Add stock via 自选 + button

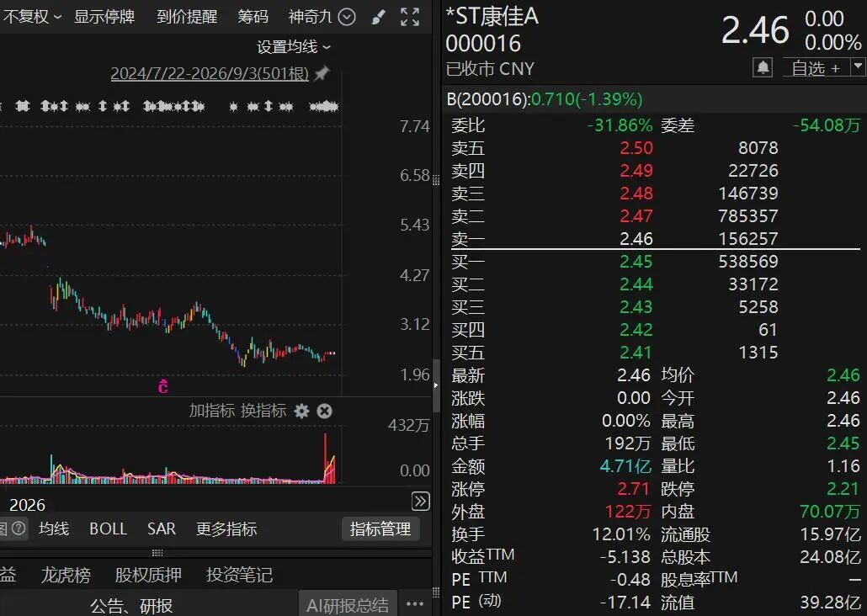pyautogui.click(x=816, y=68)
